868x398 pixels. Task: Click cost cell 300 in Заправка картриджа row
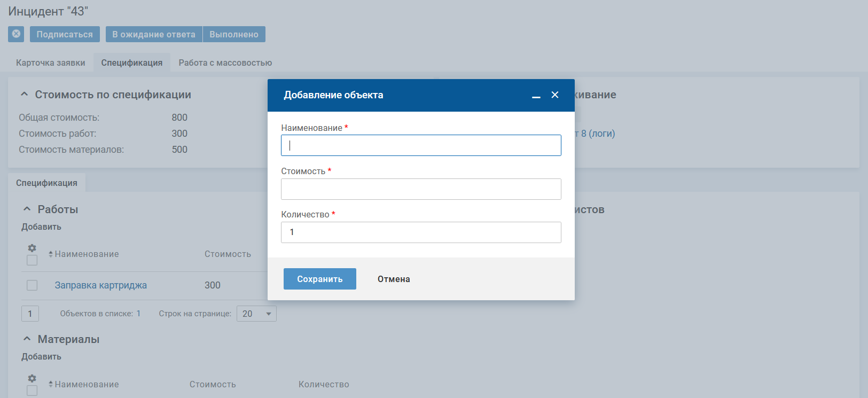click(x=213, y=285)
